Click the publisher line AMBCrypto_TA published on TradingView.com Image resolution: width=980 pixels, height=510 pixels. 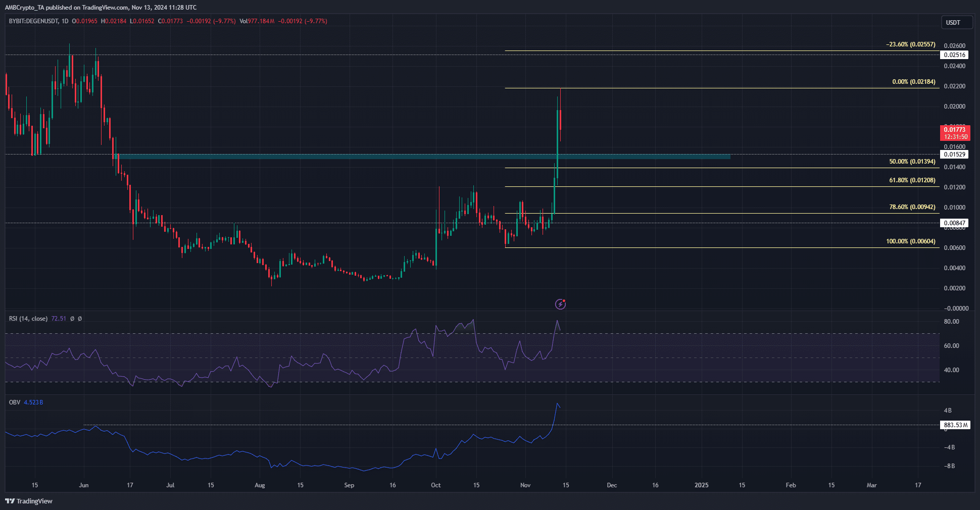(x=101, y=8)
